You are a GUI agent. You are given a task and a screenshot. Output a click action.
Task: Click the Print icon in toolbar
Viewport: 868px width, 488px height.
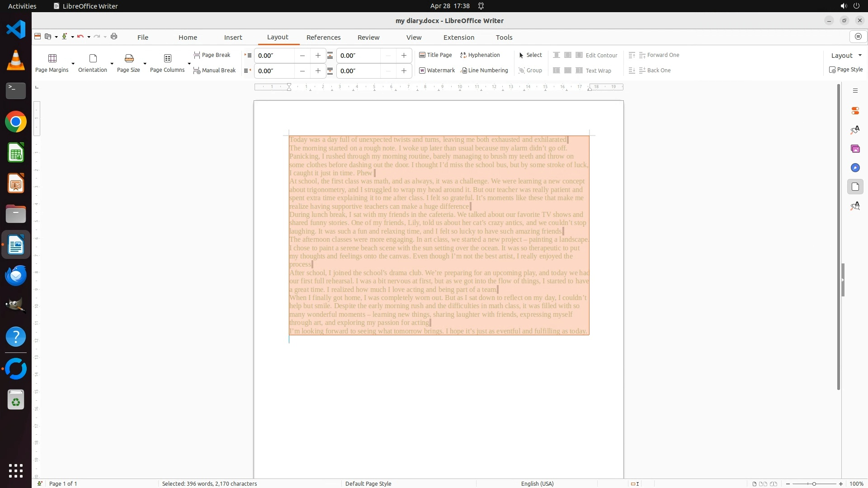pyautogui.click(x=114, y=37)
